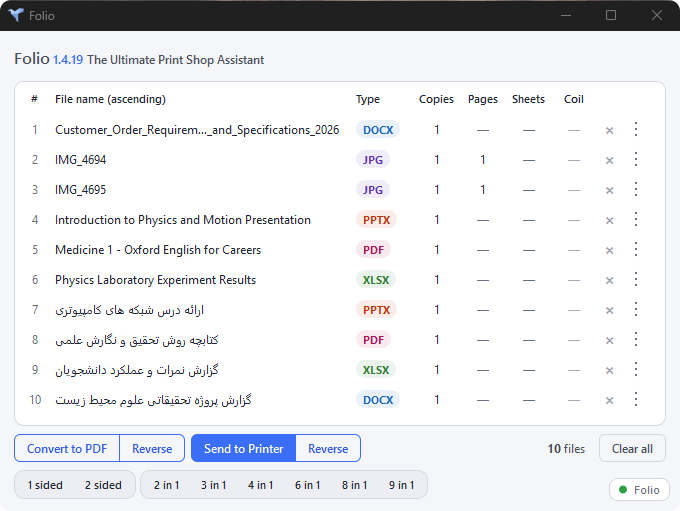Select Medicine 1 - Oxford English for Careers
The width and height of the screenshot is (680, 511).
[158, 250]
